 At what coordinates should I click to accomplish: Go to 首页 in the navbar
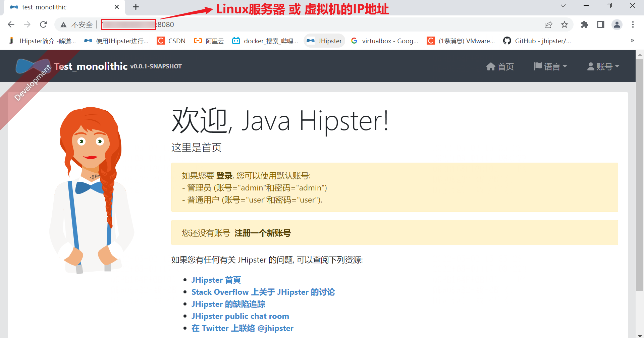point(500,66)
